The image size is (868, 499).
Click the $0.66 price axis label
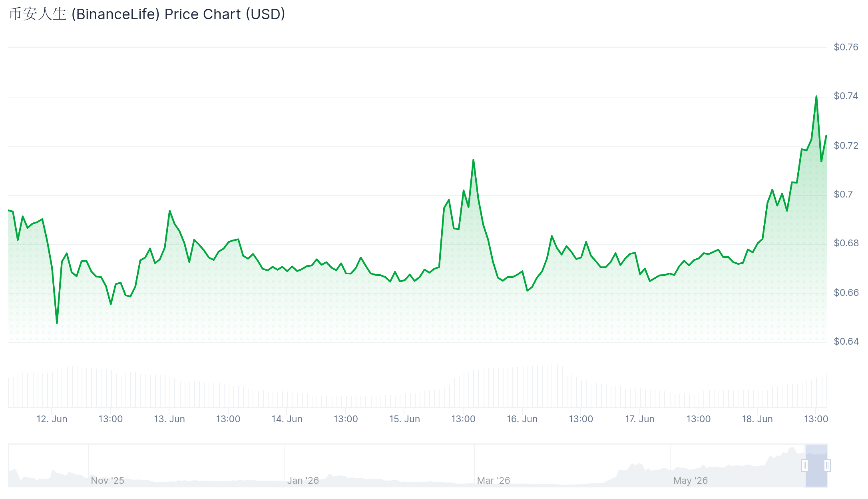[846, 293]
